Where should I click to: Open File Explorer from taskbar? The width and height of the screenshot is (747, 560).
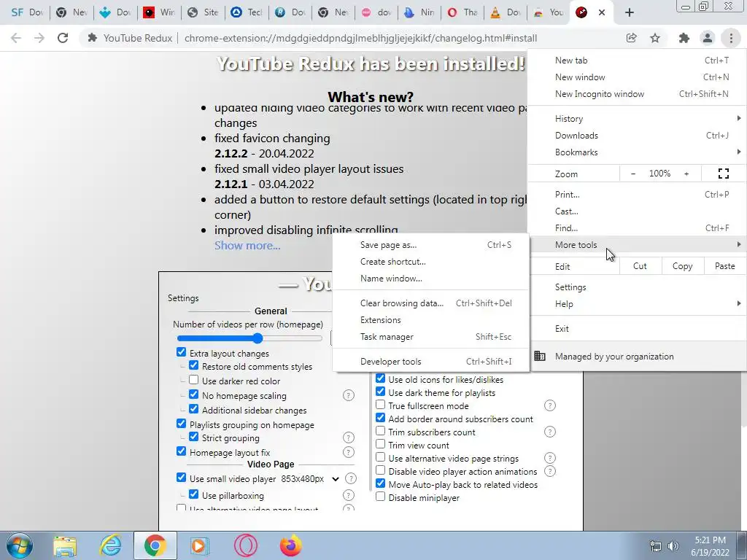[x=65, y=545]
